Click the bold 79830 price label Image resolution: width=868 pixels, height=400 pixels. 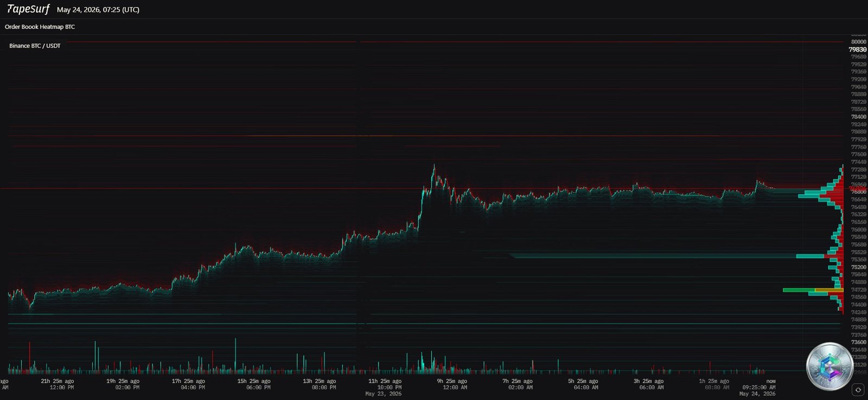858,49
